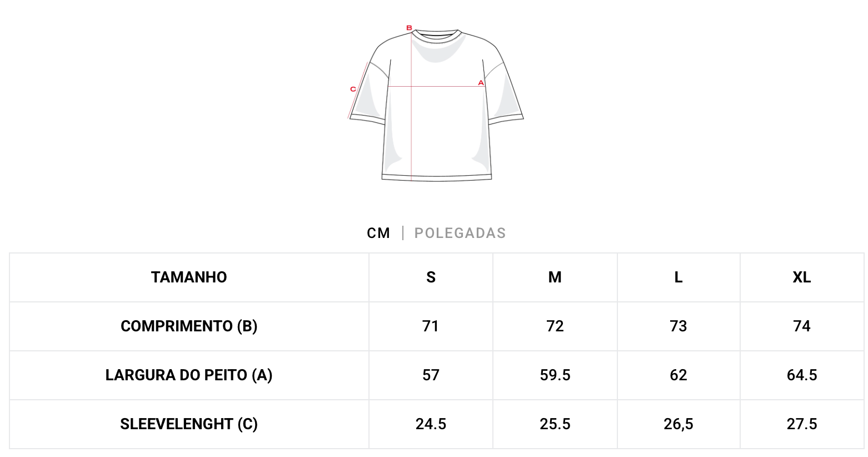This screenshot has width=868, height=457.
Task: Click the red A chest width marker
Action: tap(481, 83)
